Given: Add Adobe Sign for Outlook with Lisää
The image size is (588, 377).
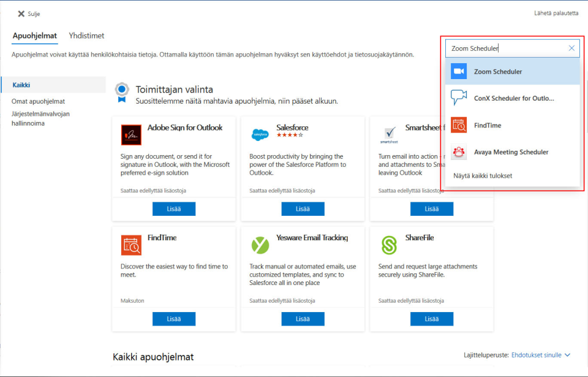Looking at the screenshot, I should [173, 209].
